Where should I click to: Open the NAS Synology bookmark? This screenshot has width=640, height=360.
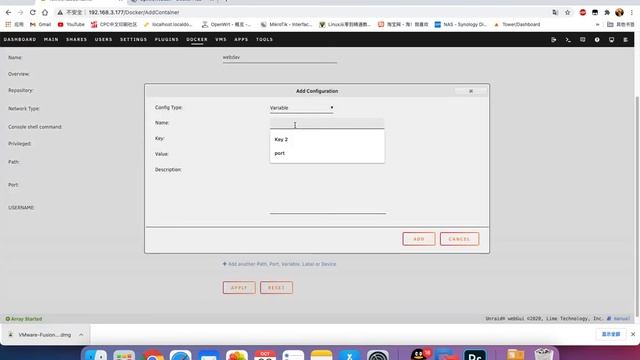461,24
